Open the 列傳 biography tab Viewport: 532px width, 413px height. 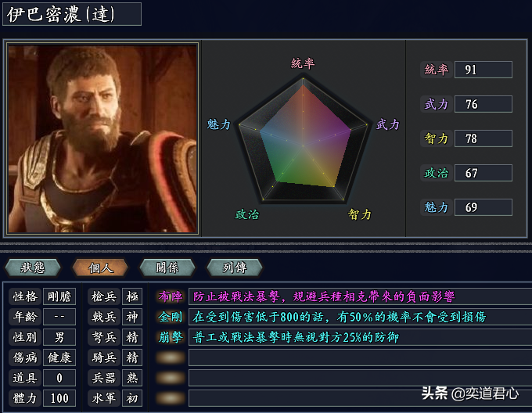point(235,268)
